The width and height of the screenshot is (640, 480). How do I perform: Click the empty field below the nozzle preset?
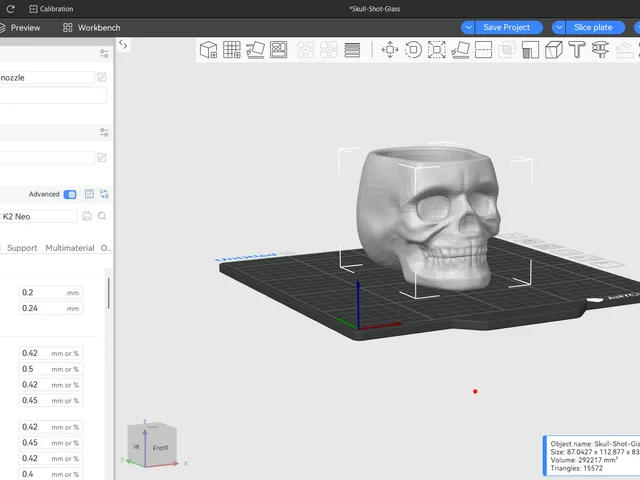point(53,95)
